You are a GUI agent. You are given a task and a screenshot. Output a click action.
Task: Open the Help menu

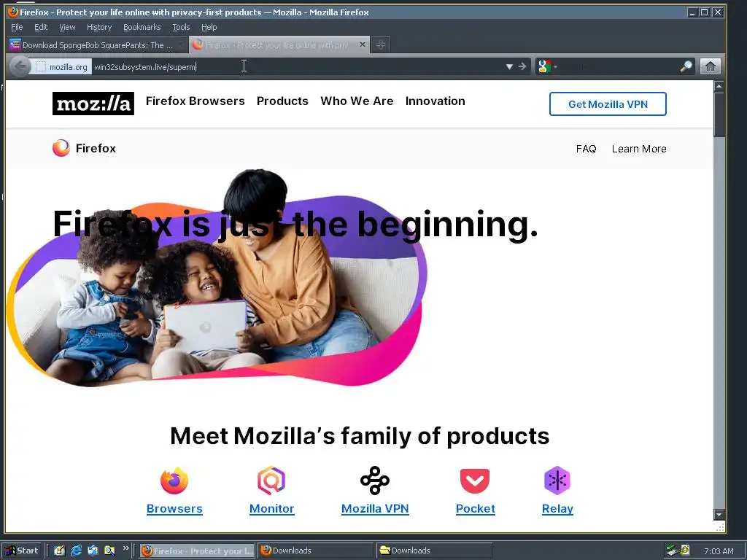(x=209, y=27)
